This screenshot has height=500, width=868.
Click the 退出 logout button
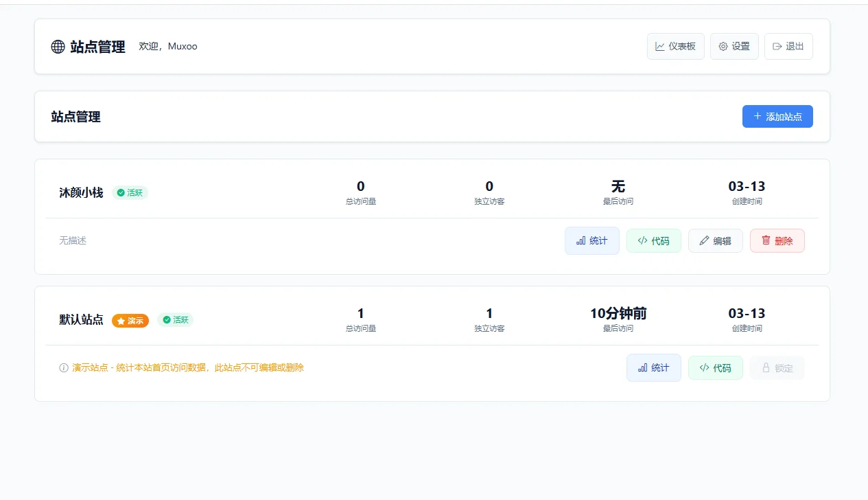click(x=788, y=47)
